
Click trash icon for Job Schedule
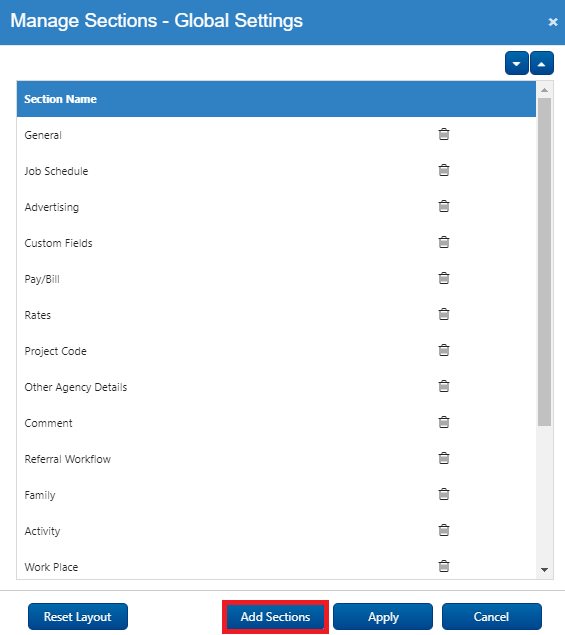(x=444, y=170)
